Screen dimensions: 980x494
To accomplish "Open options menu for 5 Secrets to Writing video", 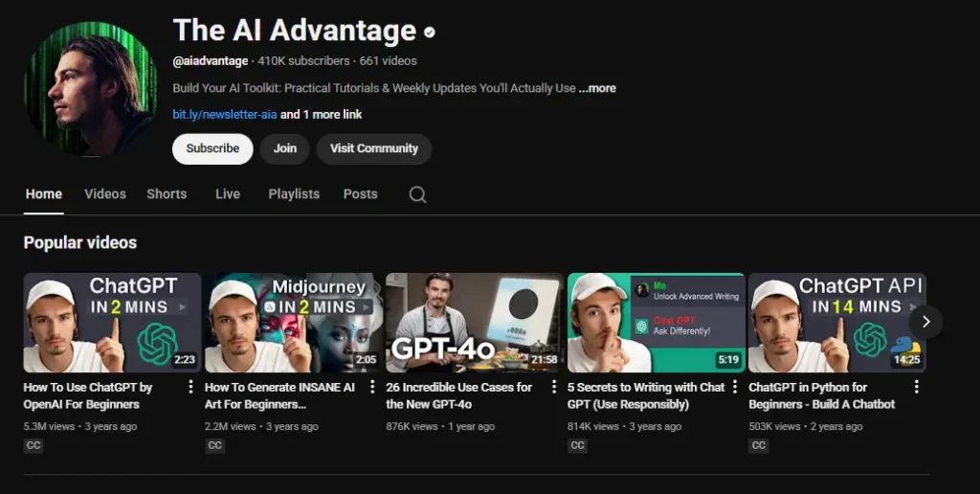I will coord(735,387).
